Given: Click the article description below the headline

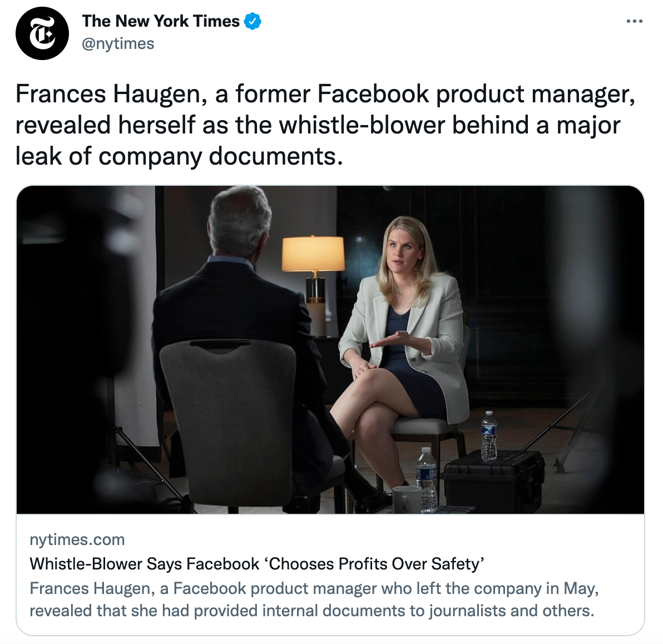Looking at the screenshot, I should [x=314, y=600].
